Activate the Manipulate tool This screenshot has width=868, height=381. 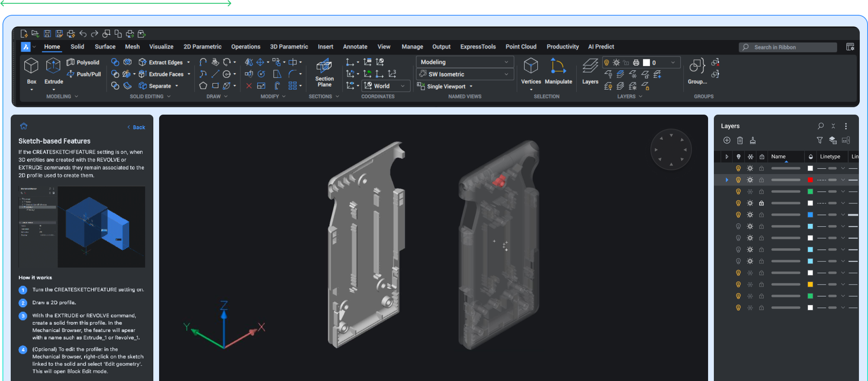tap(558, 71)
